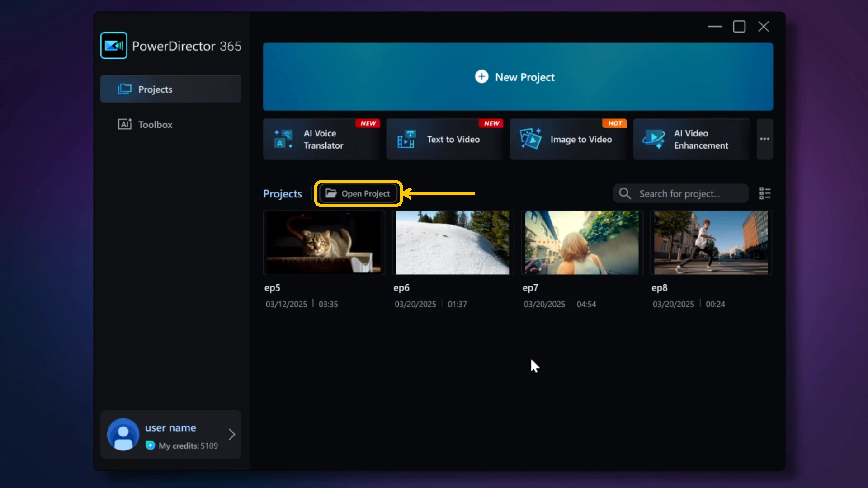The width and height of the screenshot is (868, 488).
Task: Click the plus icon on New Project
Action: tap(481, 77)
